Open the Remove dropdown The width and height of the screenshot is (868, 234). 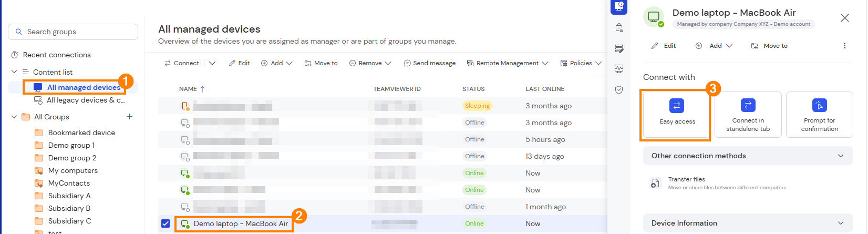[370, 63]
